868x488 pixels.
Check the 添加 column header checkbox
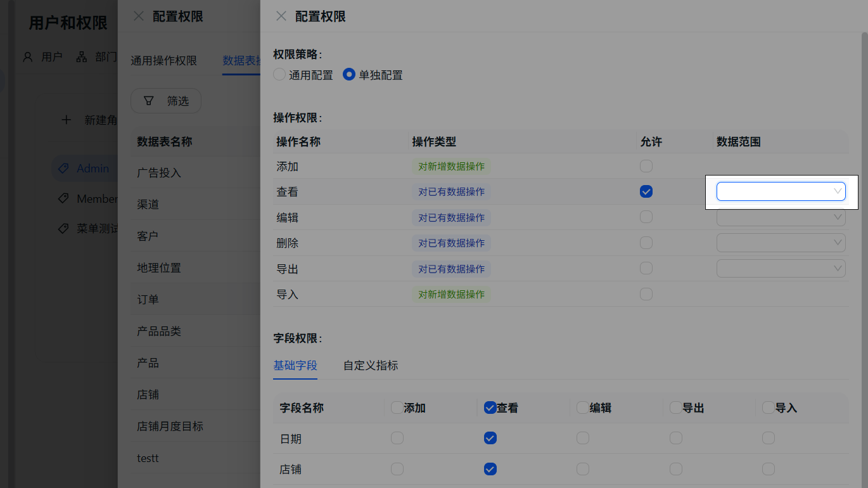click(397, 408)
